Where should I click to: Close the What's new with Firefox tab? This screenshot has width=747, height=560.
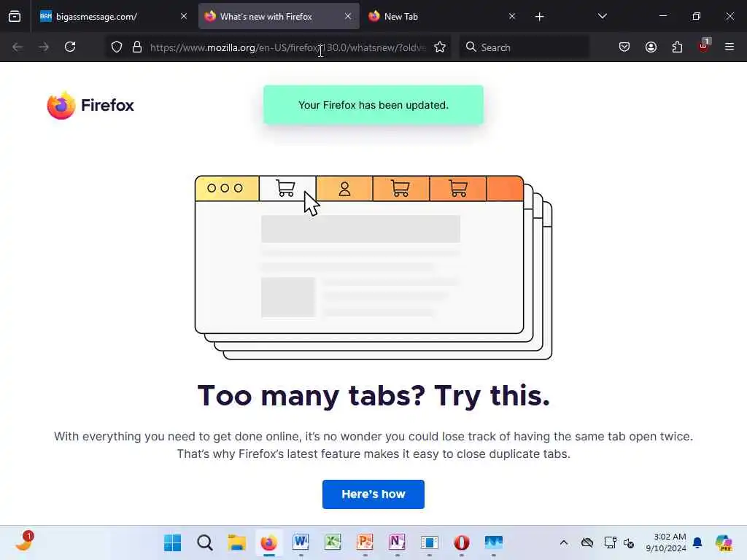point(348,16)
